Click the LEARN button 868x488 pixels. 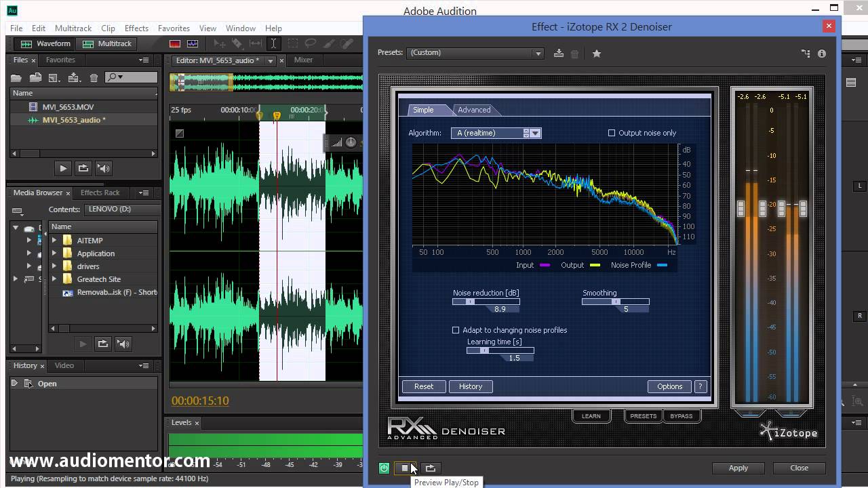pyautogui.click(x=591, y=416)
